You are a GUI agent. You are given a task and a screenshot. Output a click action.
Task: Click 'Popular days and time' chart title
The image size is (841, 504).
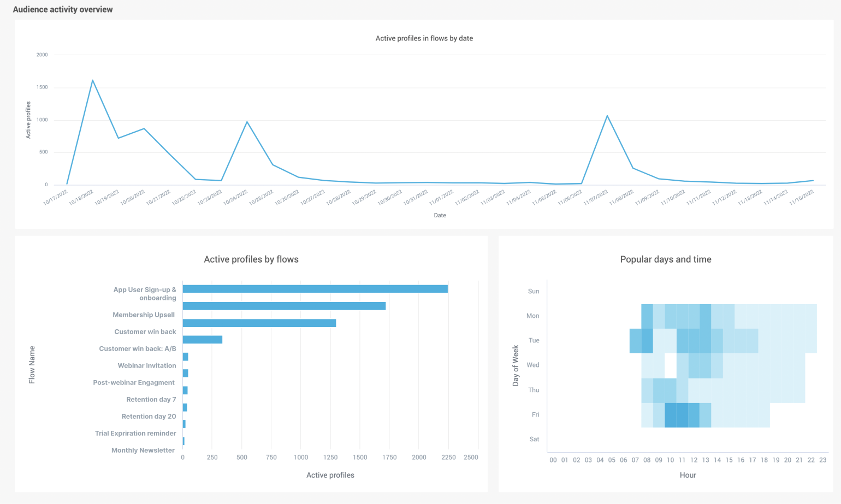(665, 259)
